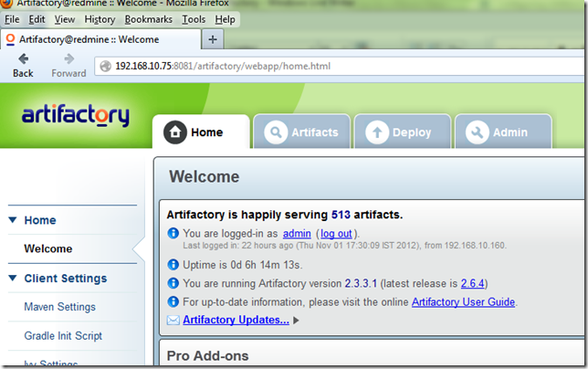This screenshot has height=369, width=588.
Task: Switch to the Deploy tab label
Action: coord(412,132)
